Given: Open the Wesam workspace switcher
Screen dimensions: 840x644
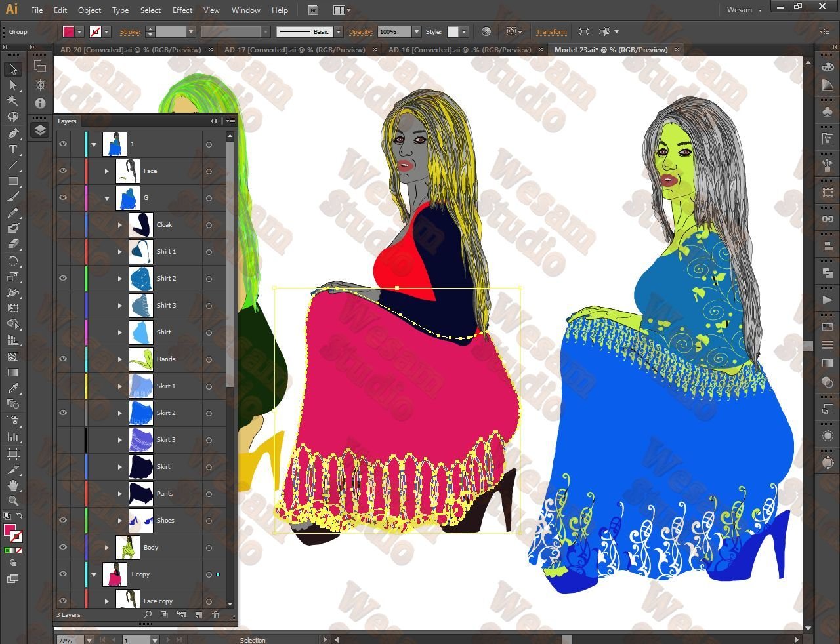Looking at the screenshot, I should tap(744, 10).
